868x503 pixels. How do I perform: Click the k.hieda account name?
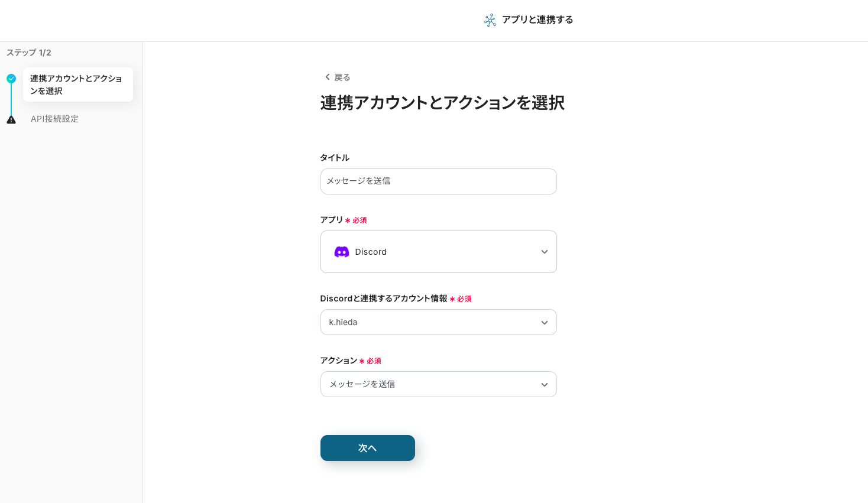tap(343, 323)
